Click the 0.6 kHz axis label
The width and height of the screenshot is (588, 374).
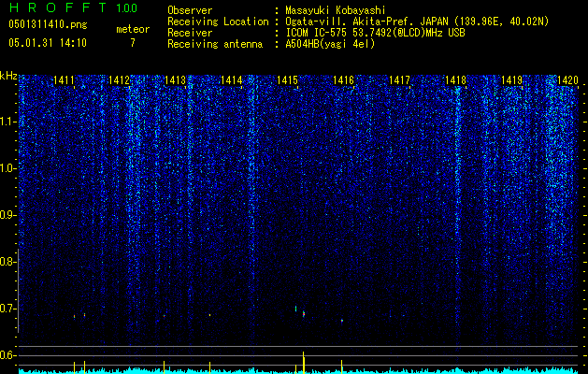click(7, 355)
